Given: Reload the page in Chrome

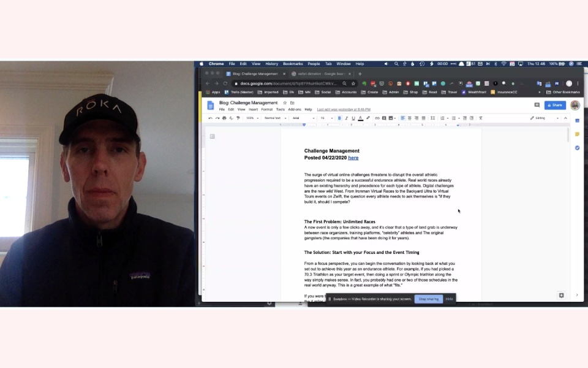Looking at the screenshot, I should pyautogui.click(x=225, y=84).
